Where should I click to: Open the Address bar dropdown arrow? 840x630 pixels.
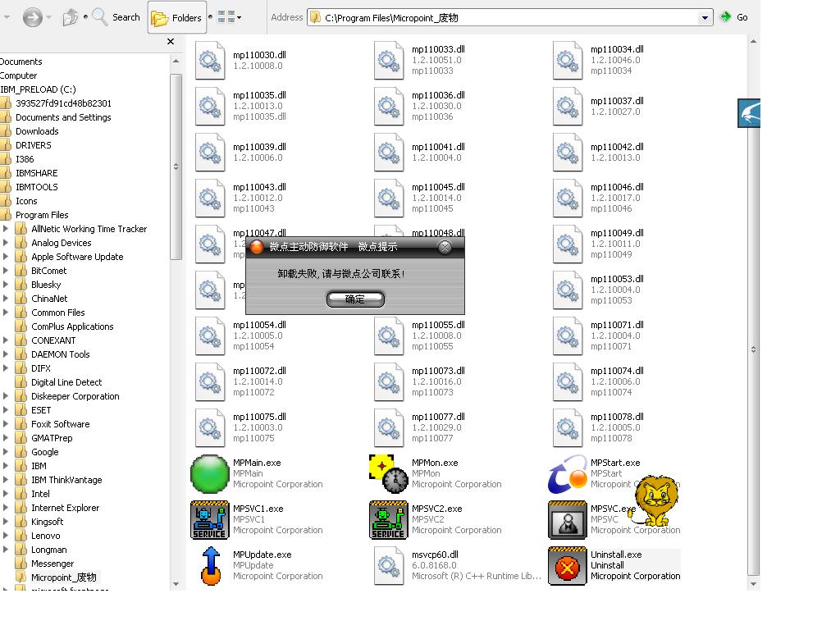[x=705, y=18]
